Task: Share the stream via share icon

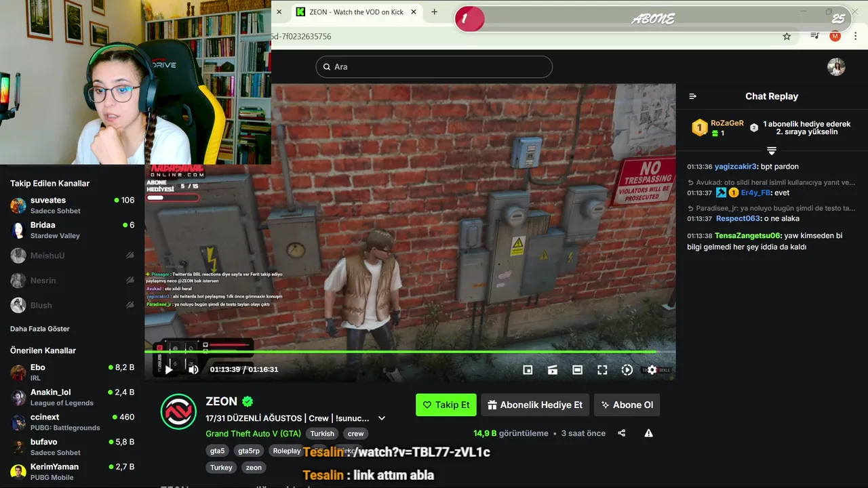Action: pyautogui.click(x=622, y=433)
